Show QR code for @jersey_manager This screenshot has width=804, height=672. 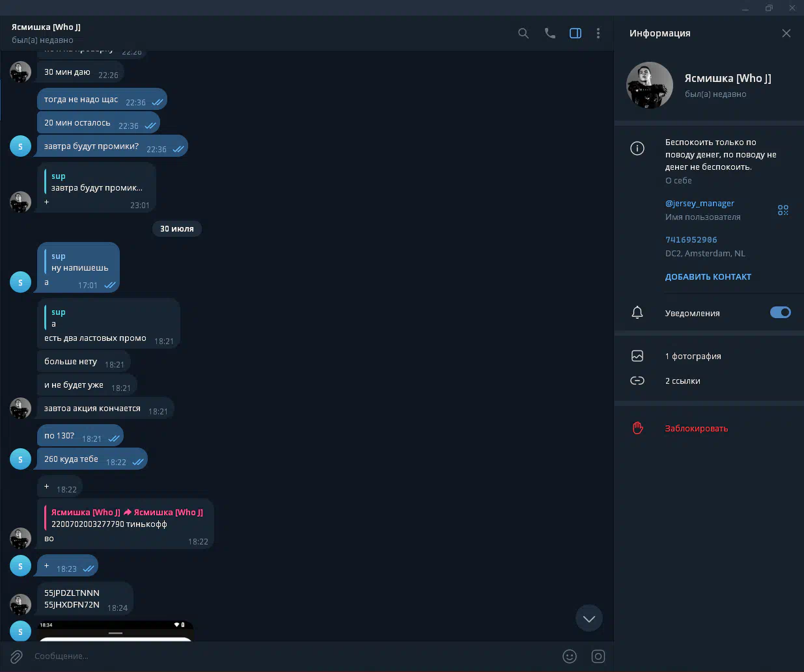[x=783, y=209]
